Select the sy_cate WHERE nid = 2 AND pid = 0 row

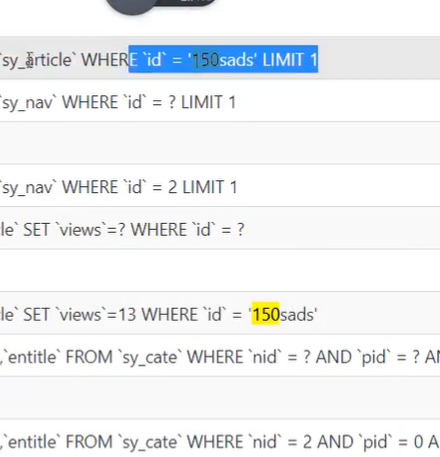[x=220, y=439]
